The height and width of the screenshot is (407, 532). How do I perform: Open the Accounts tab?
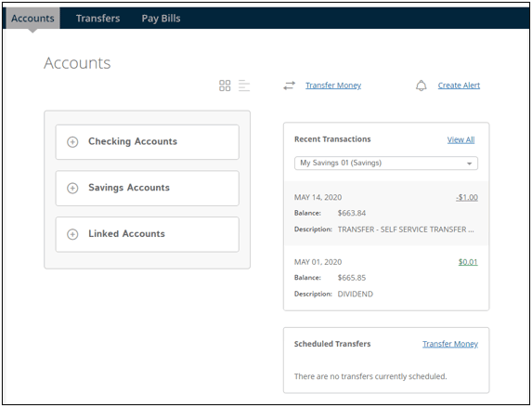(32, 18)
